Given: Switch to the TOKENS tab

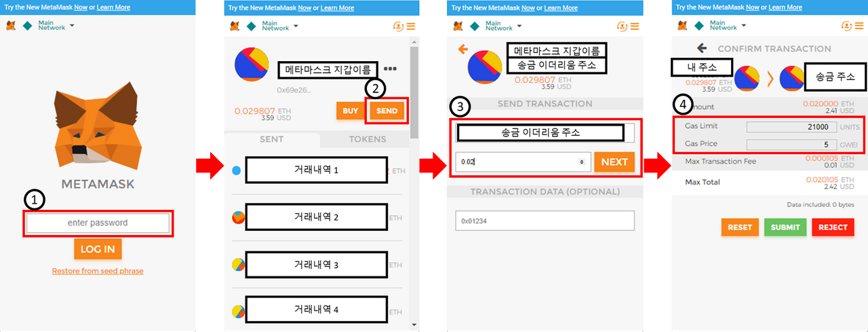Looking at the screenshot, I should [x=367, y=139].
